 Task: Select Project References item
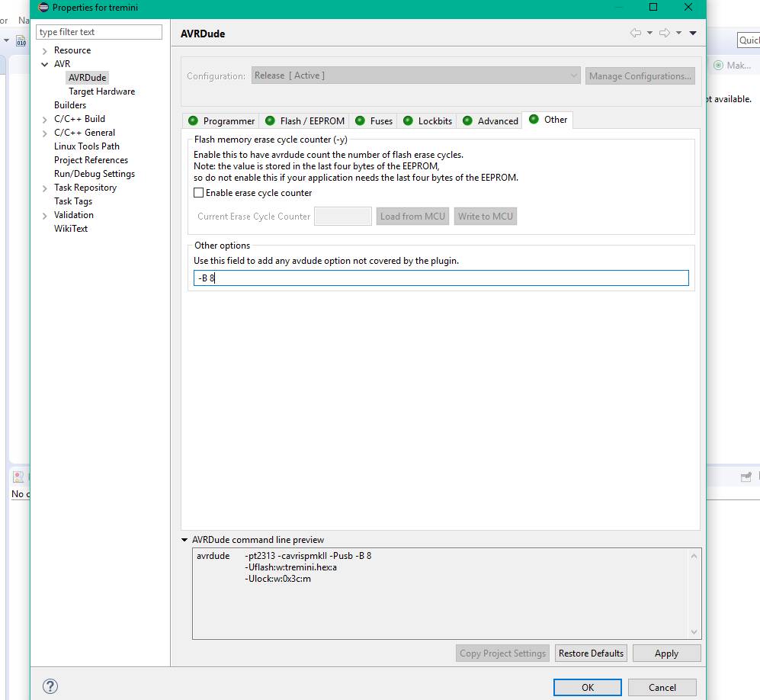[x=91, y=160]
